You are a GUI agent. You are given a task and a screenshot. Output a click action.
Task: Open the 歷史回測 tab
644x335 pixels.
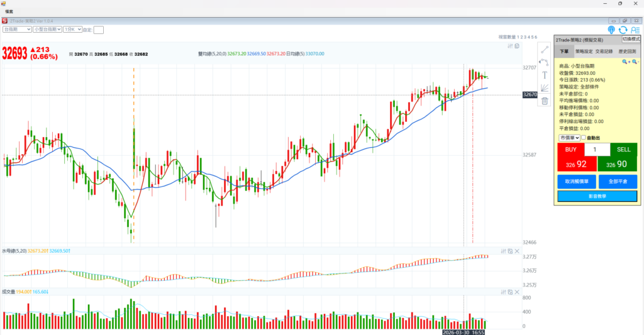click(x=627, y=52)
